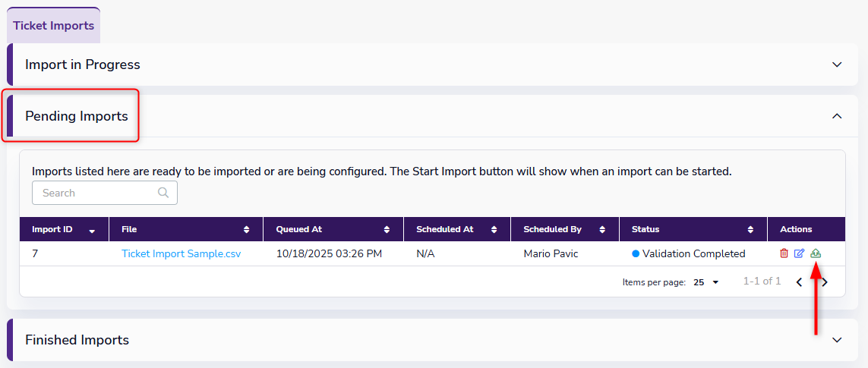Click the Pending Imports section title
Image resolution: width=868 pixels, height=368 pixels.
point(77,116)
